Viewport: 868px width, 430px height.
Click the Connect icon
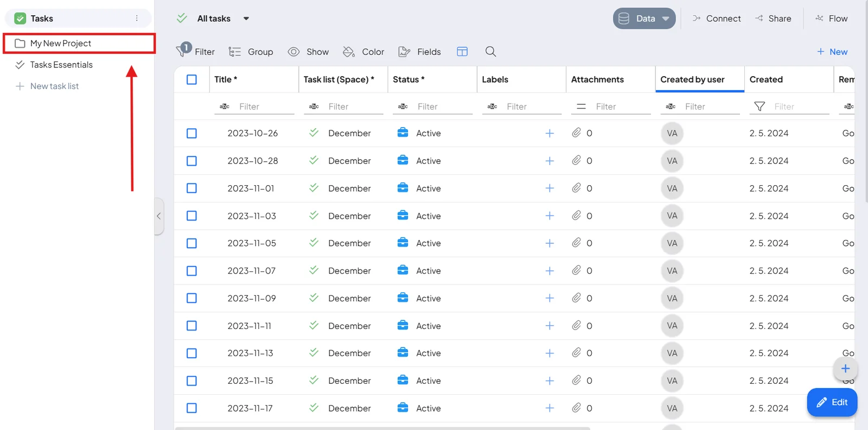coord(697,18)
